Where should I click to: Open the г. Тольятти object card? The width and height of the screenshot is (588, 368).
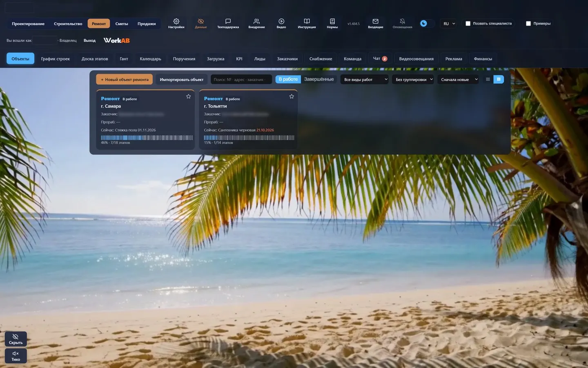248,119
